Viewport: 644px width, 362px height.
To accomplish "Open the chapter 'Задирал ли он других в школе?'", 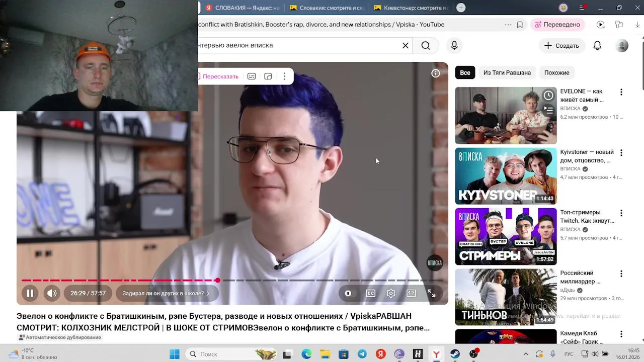I will pyautogui.click(x=166, y=294).
